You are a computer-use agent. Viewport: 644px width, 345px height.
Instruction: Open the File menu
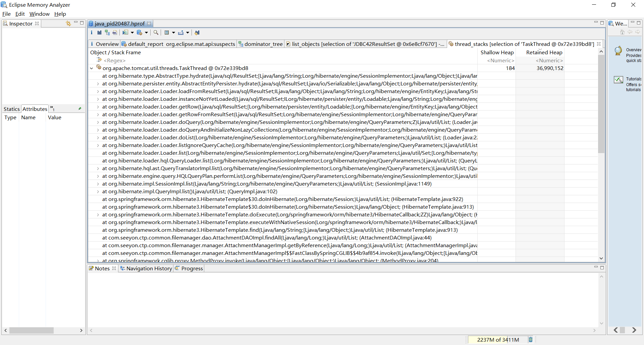tap(6, 14)
